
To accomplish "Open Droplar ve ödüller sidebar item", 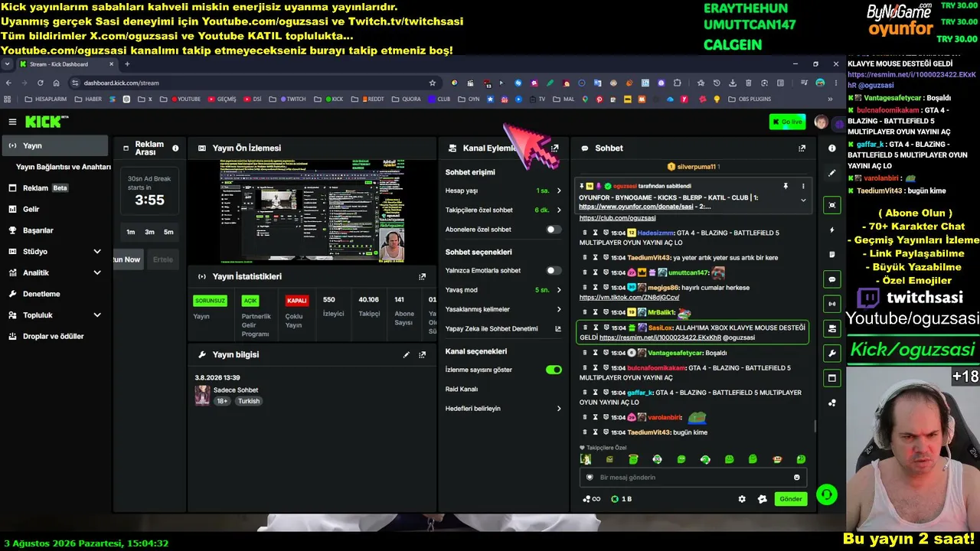I will [55, 336].
